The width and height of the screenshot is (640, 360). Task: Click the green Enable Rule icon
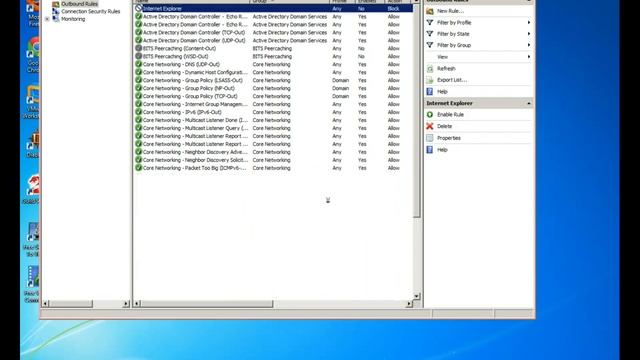(430, 115)
